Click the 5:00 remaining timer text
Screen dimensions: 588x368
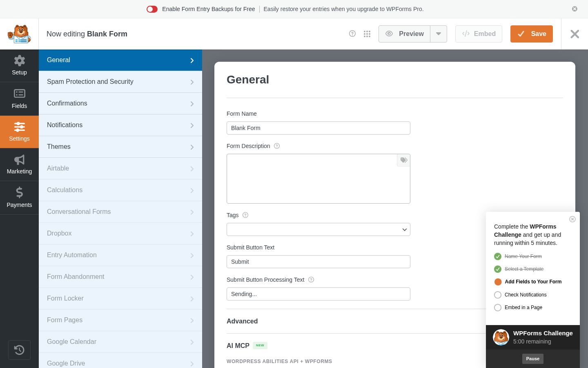pos(532,341)
